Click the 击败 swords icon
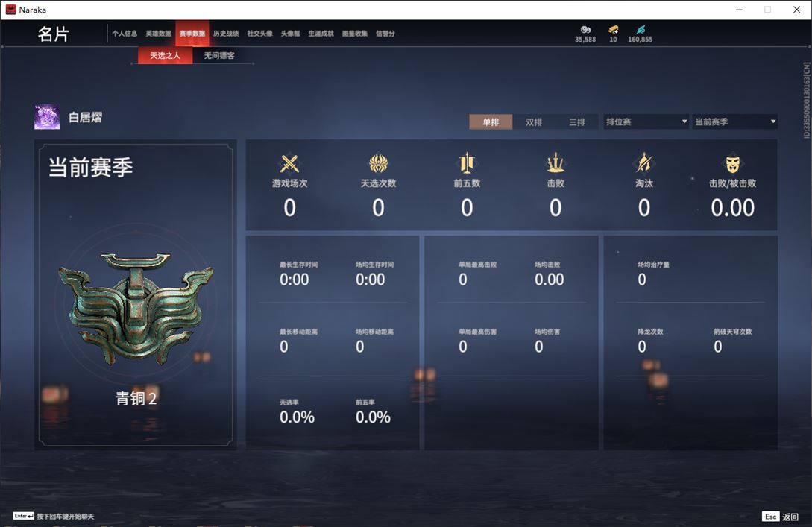Viewport: 812px width, 527px height. coord(556,163)
